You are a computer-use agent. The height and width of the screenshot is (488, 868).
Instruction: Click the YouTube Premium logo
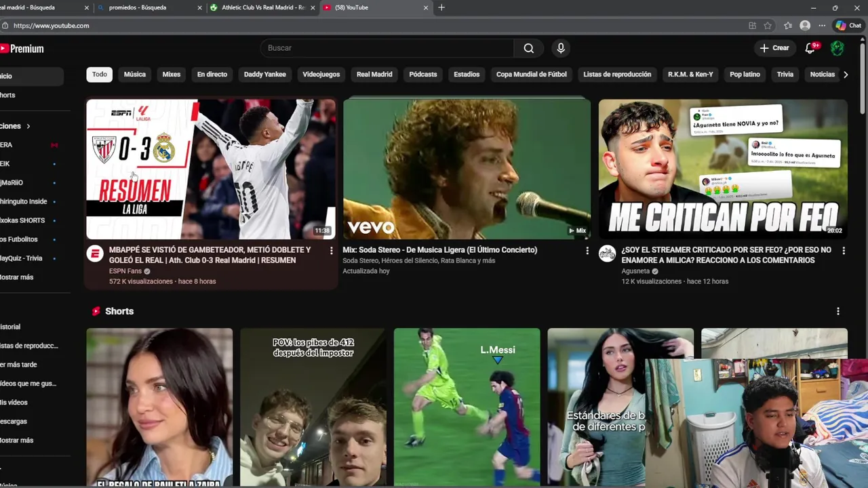click(x=22, y=49)
